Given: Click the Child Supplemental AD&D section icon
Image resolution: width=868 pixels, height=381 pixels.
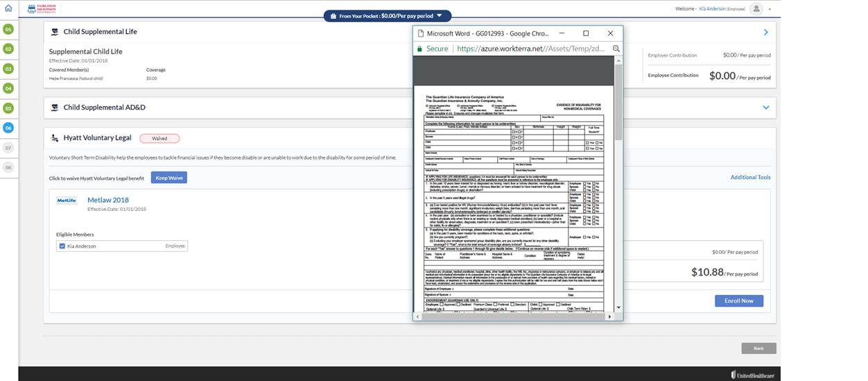Looking at the screenshot, I should (x=55, y=108).
